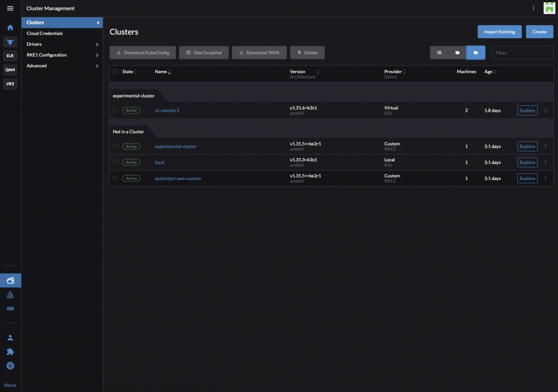Open the user avatar menu
This screenshot has height=392, width=558.
pos(549,8)
